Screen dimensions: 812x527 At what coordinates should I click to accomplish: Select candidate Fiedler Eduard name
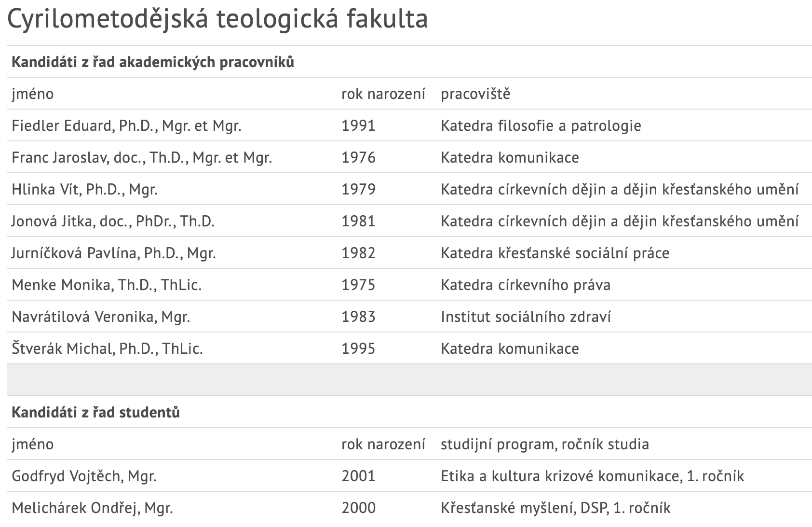126,126
